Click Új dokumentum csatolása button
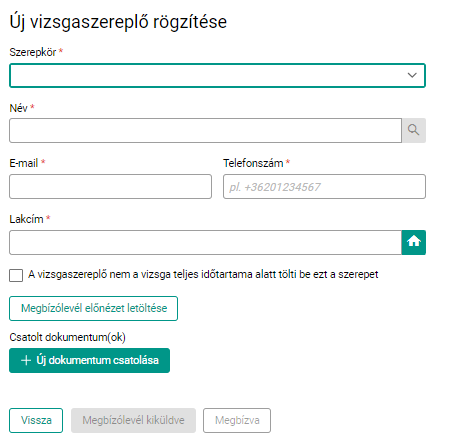Viewport: 472px width, 442px height. [x=89, y=360]
